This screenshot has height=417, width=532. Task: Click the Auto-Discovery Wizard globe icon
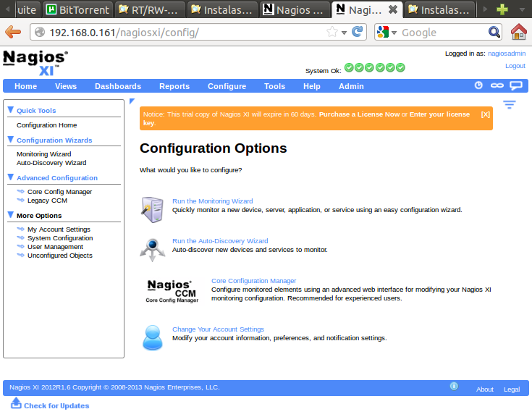click(152, 249)
